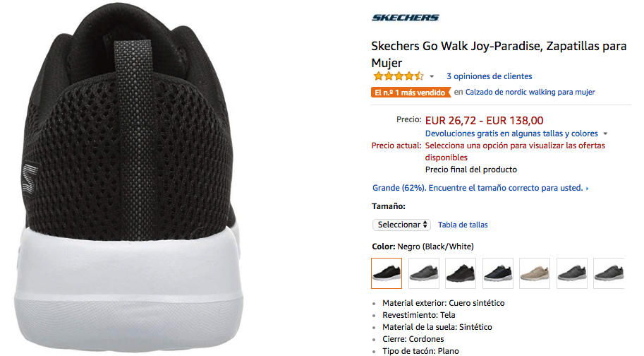This screenshot has width=644, height=356.
Task: Click the Skechers S logo on the shoe
Action: (x=30, y=178)
